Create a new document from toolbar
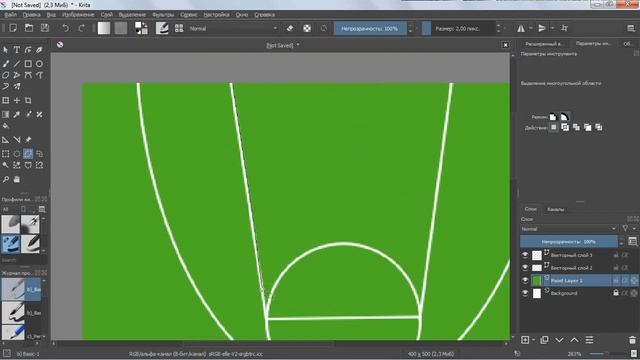The width and height of the screenshot is (640, 360). 13,28
